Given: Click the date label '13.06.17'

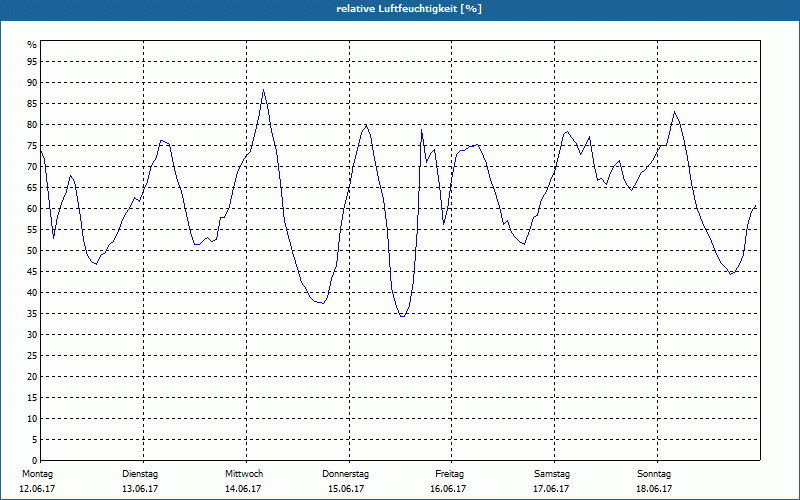Looking at the screenshot, I should pos(140,489).
